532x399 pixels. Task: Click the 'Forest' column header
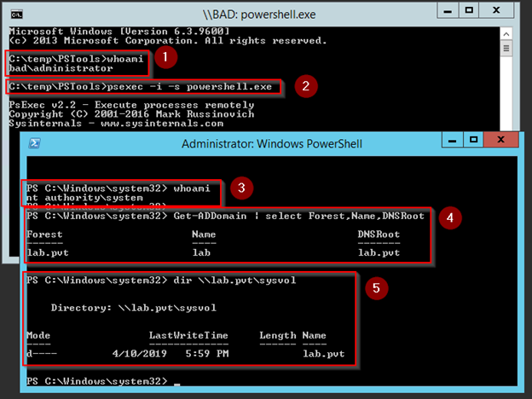click(x=45, y=234)
